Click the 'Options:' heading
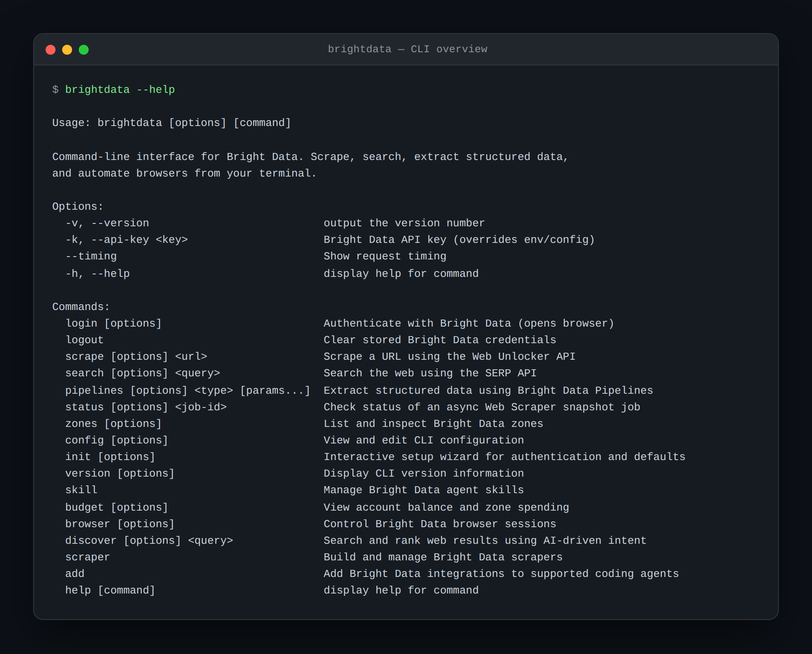The width and height of the screenshot is (812, 654). point(77,206)
